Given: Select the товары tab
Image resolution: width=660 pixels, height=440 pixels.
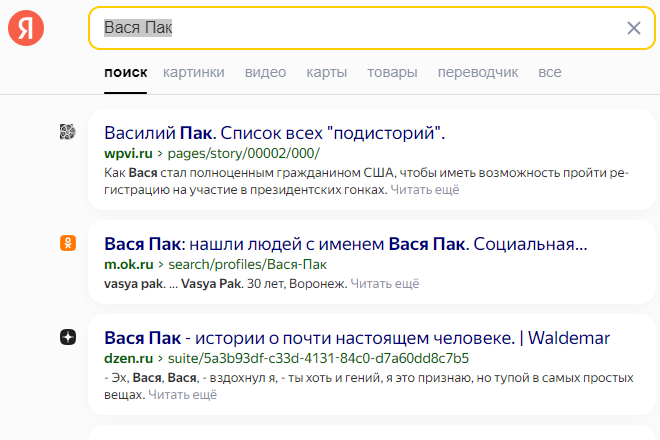Looking at the screenshot, I should [392, 72].
